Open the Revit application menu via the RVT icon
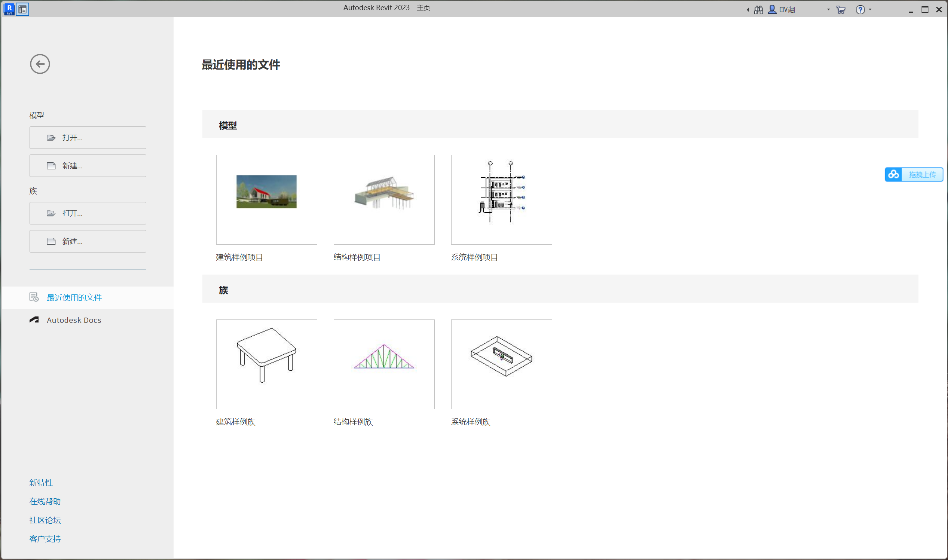The height and width of the screenshot is (560, 948). 9,9
